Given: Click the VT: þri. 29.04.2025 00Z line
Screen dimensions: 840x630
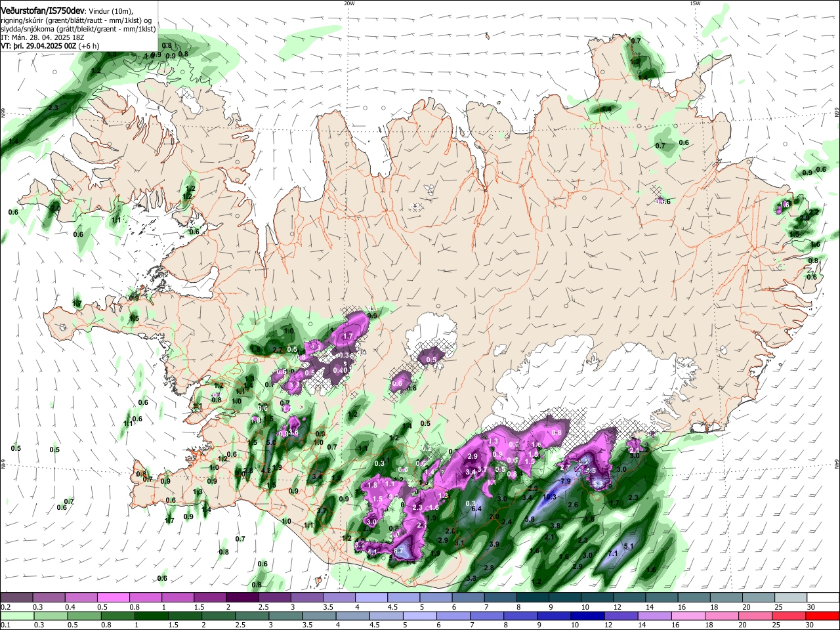Looking at the screenshot, I should pos(51,46).
